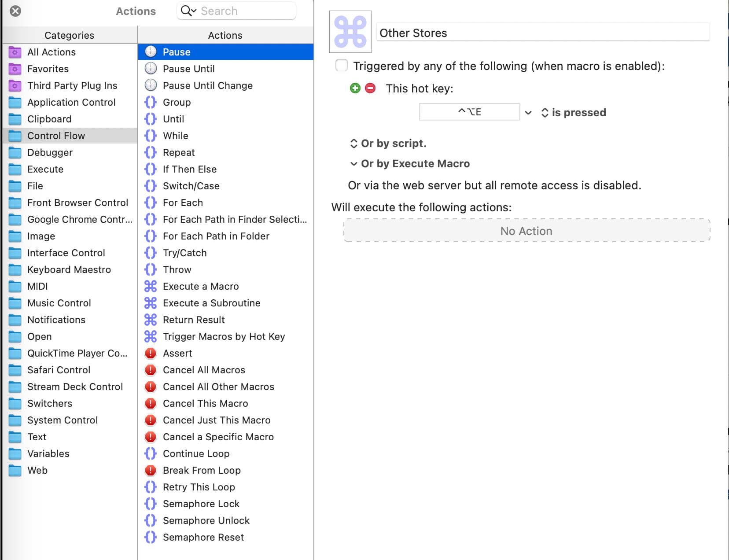The image size is (729, 560).
Task: Open the 'Or by script' popup
Action: (x=388, y=144)
